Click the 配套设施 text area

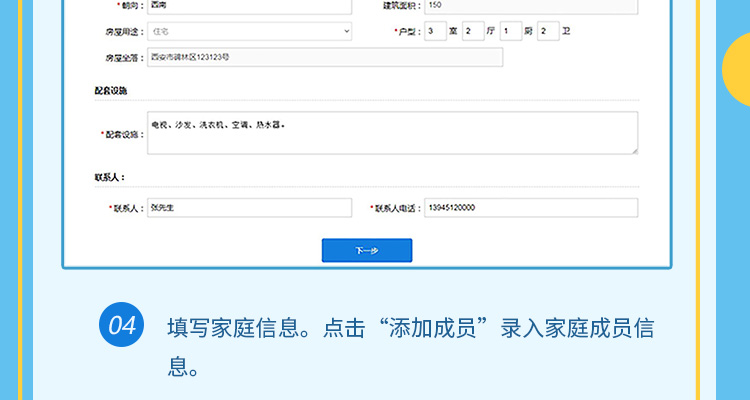coord(393,133)
